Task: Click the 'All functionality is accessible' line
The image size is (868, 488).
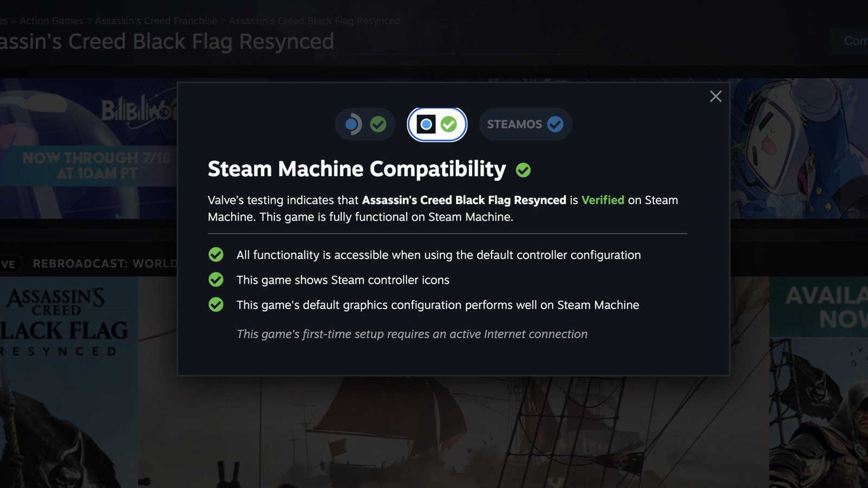Action: (438, 255)
